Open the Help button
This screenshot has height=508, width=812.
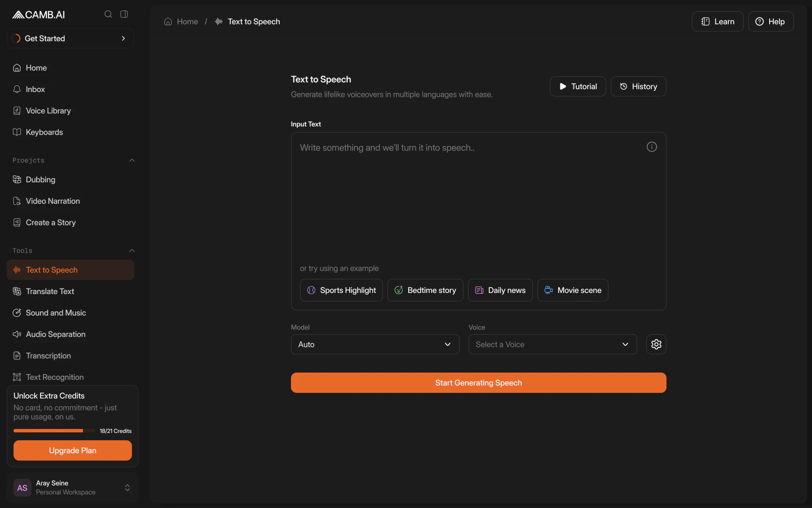[771, 21]
